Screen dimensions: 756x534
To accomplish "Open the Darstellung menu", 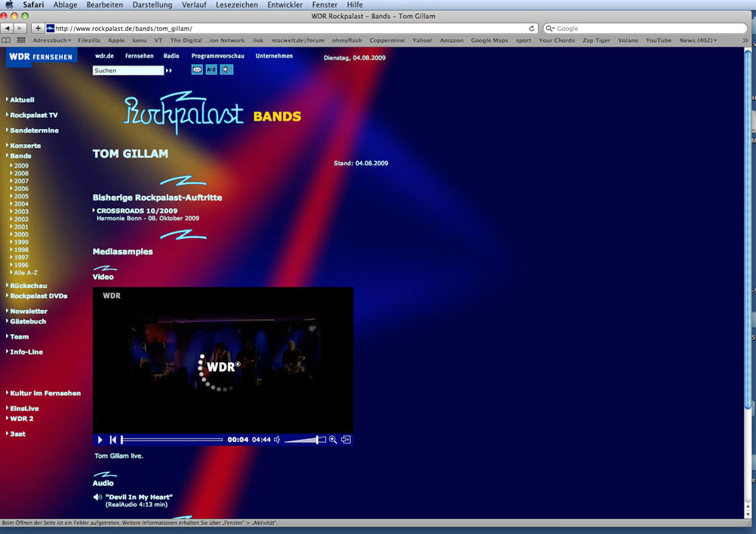I will [x=152, y=5].
